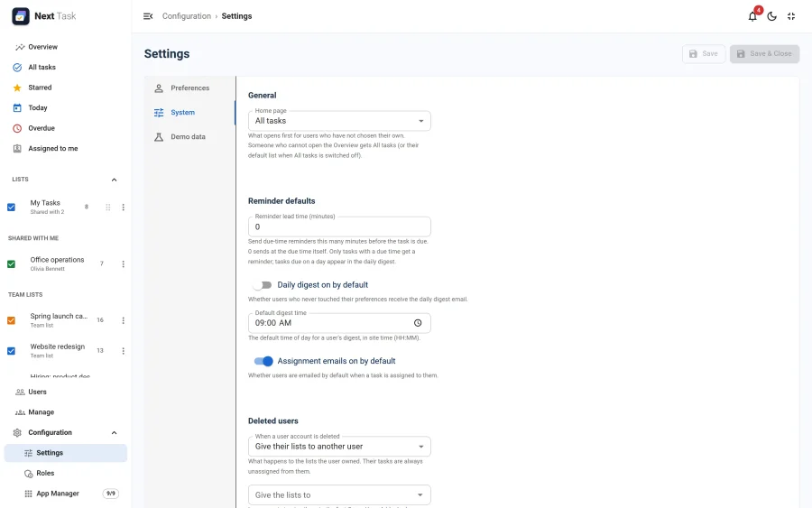
Task: Disable Assignment emails on by default switch
Action: (263, 362)
